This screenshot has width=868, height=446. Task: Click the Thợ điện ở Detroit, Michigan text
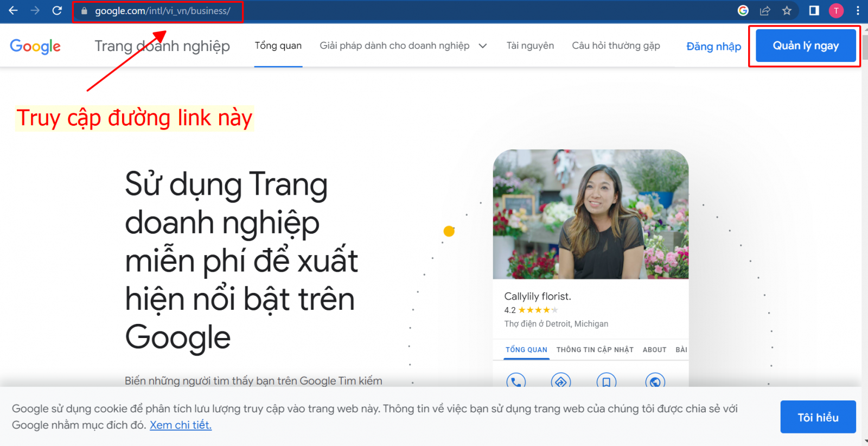pyautogui.click(x=556, y=324)
